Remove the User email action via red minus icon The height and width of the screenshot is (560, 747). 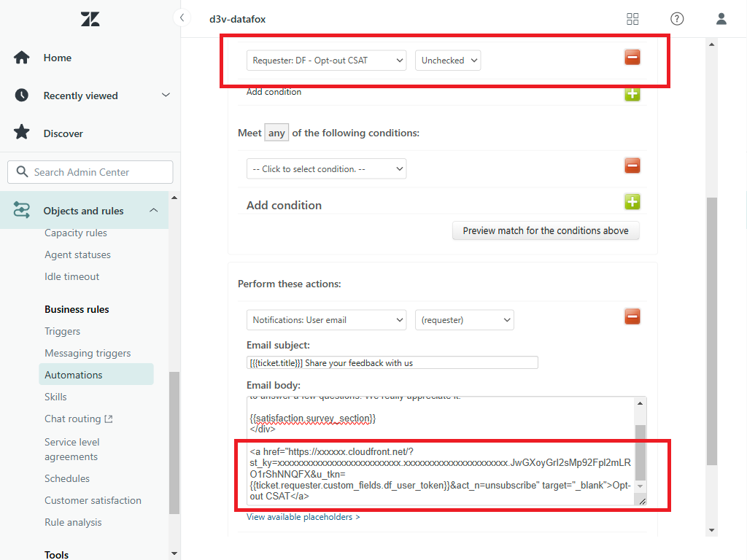pos(632,316)
